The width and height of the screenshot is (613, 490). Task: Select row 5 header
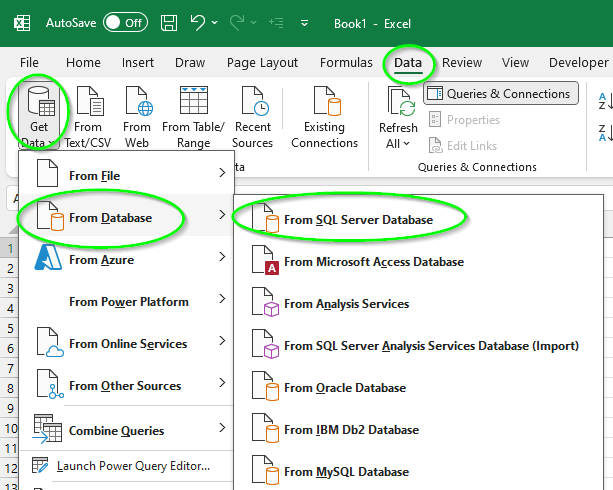[10, 328]
